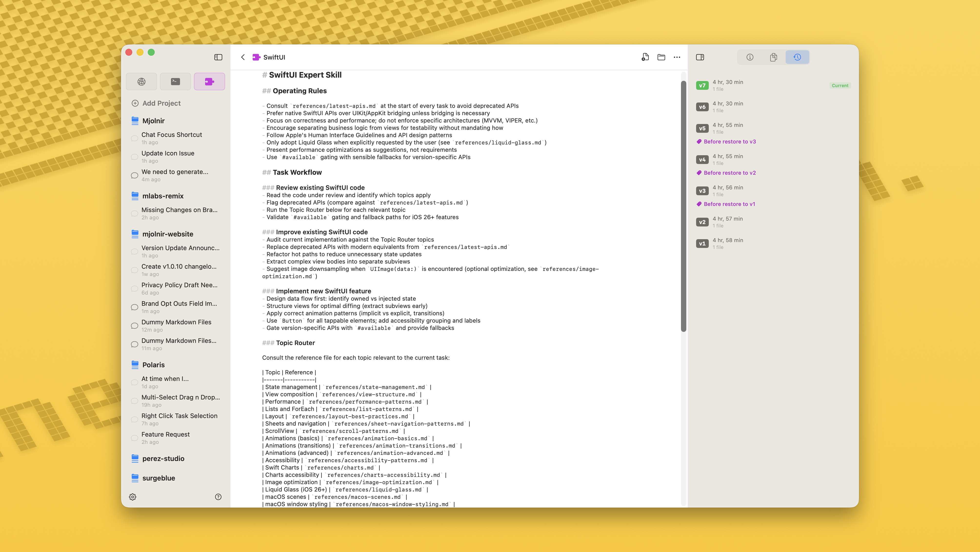Image resolution: width=980 pixels, height=552 pixels.
Task: Toggle the status circle beside Feature Request
Action: tap(135, 438)
